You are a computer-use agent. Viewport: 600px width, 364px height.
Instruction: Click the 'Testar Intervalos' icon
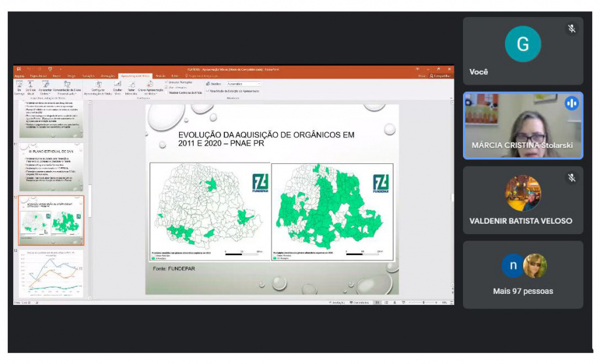click(x=131, y=86)
